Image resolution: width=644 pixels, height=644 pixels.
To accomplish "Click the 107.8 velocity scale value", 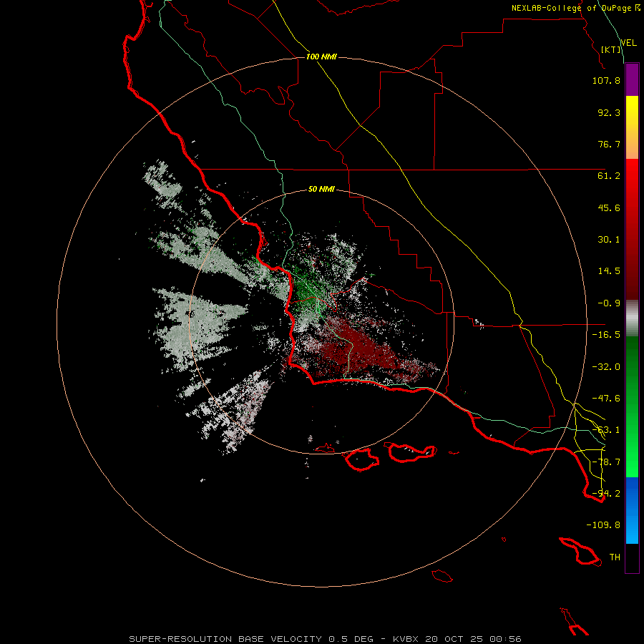I will 606,80.
